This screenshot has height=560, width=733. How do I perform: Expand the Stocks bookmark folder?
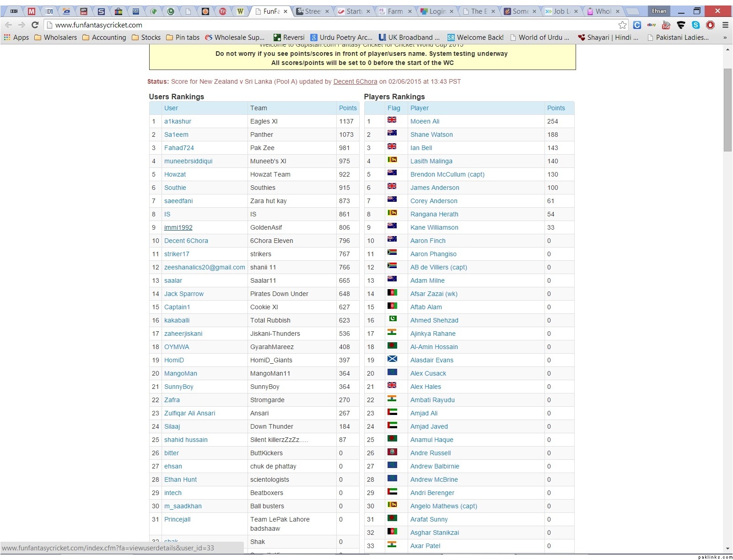146,38
